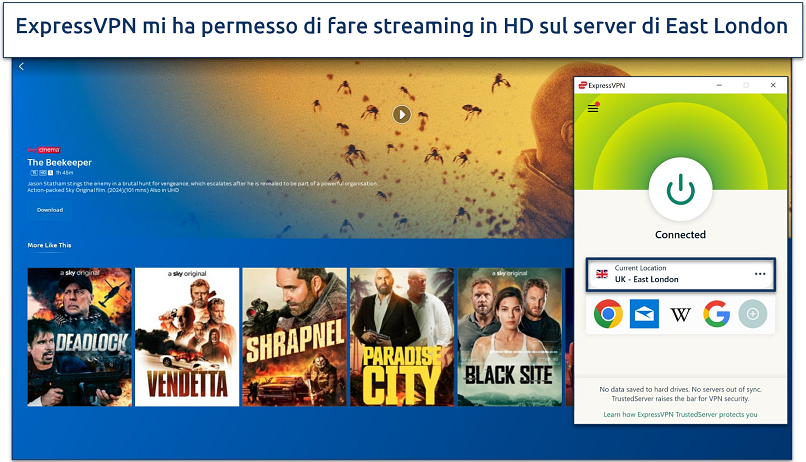The width and height of the screenshot is (806, 462).
Task: Click the UK flag in Current Location
Action: [602, 274]
